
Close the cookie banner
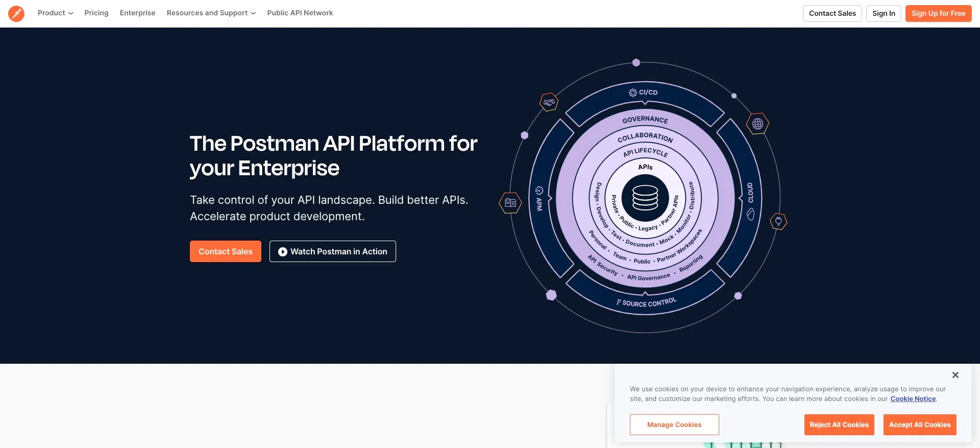[x=955, y=375]
